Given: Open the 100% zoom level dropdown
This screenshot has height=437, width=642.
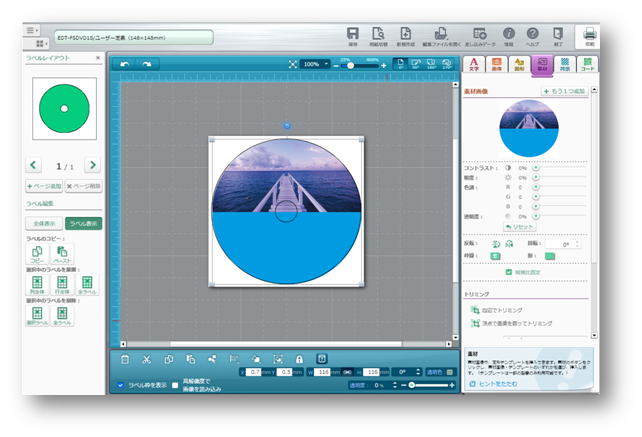Looking at the screenshot, I should coord(314,64).
